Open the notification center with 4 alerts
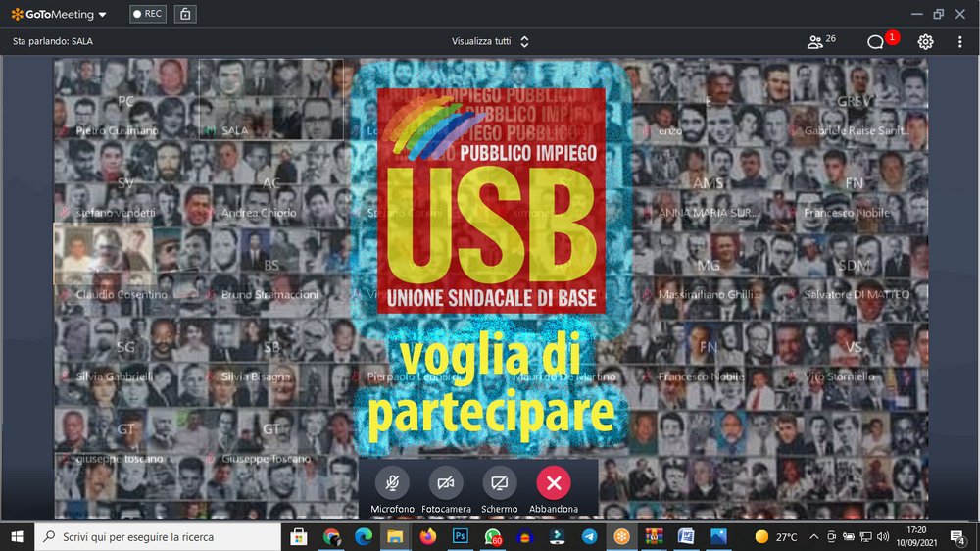 pos(957,537)
